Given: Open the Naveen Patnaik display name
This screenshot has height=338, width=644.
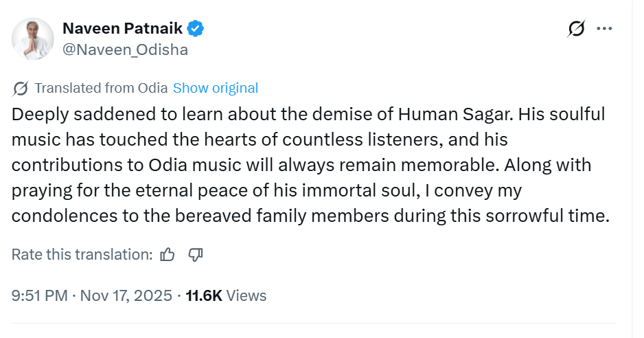Looking at the screenshot, I should (x=123, y=29).
